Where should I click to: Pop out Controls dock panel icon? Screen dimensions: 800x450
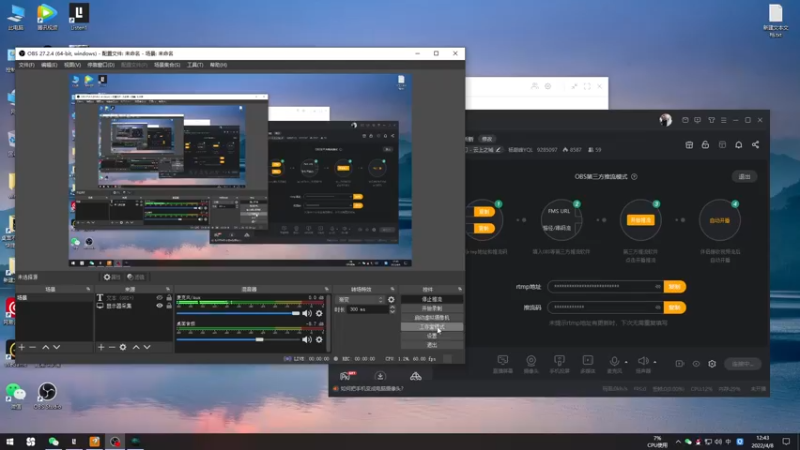coord(460,289)
